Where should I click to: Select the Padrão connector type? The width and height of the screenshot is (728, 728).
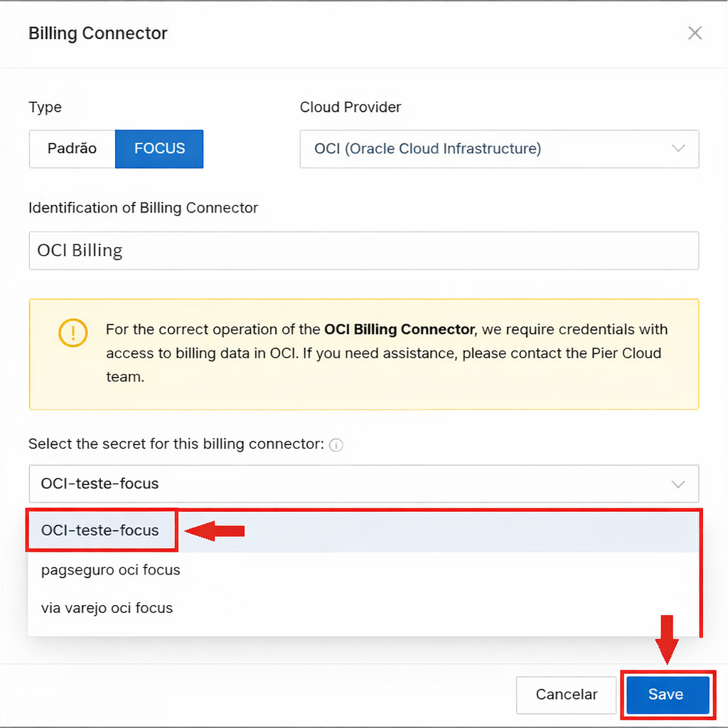72,149
